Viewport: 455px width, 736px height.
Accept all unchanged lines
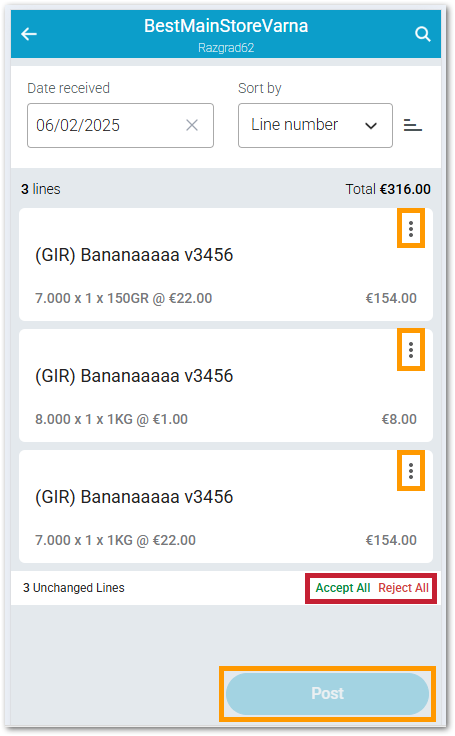pos(343,588)
